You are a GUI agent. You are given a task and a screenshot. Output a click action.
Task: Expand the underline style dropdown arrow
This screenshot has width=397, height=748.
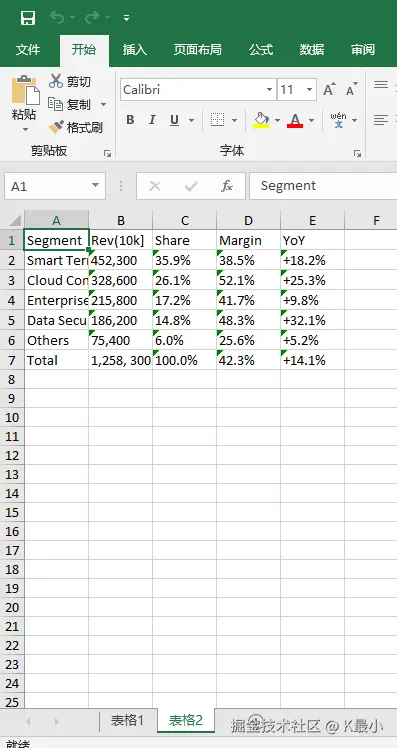point(191,120)
